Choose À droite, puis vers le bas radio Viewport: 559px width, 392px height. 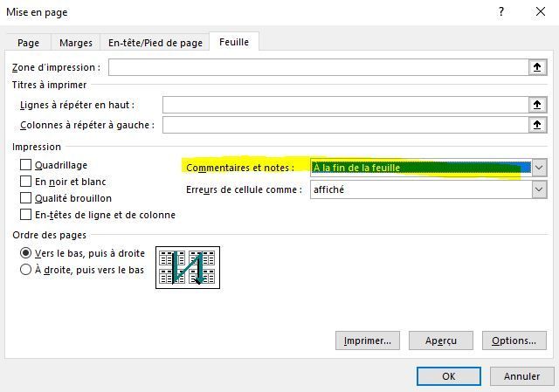tap(25, 270)
